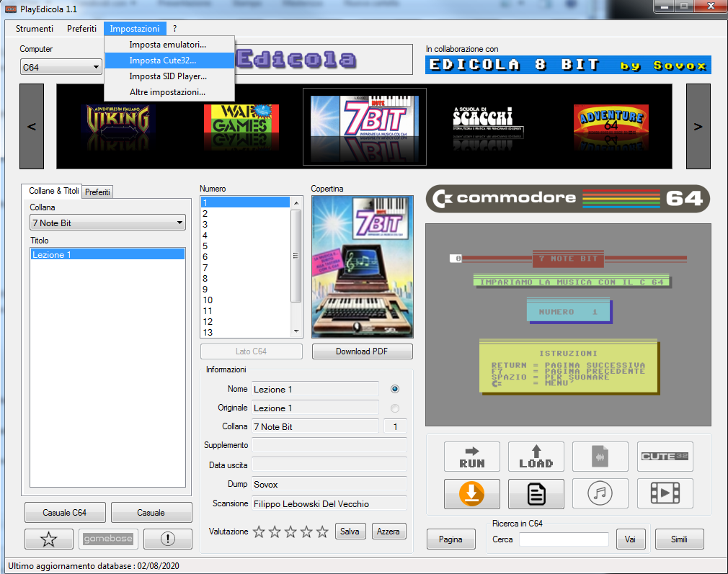This screenshot has height=574, width=728.
Task: Click the Azzera rating button
Action: coord(388,532)
